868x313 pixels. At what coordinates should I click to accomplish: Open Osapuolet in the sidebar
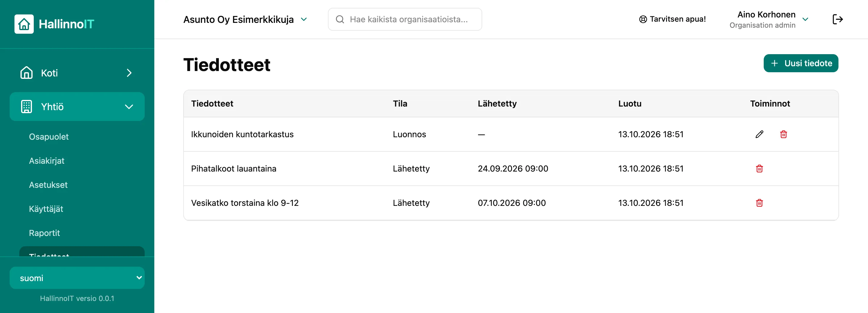coord(49,137)
